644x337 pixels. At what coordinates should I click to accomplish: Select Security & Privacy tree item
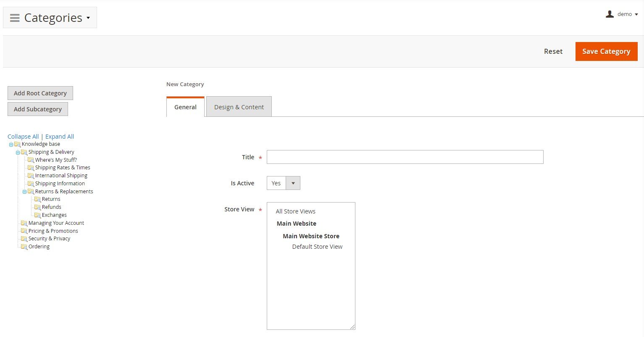tap(49, 239)
